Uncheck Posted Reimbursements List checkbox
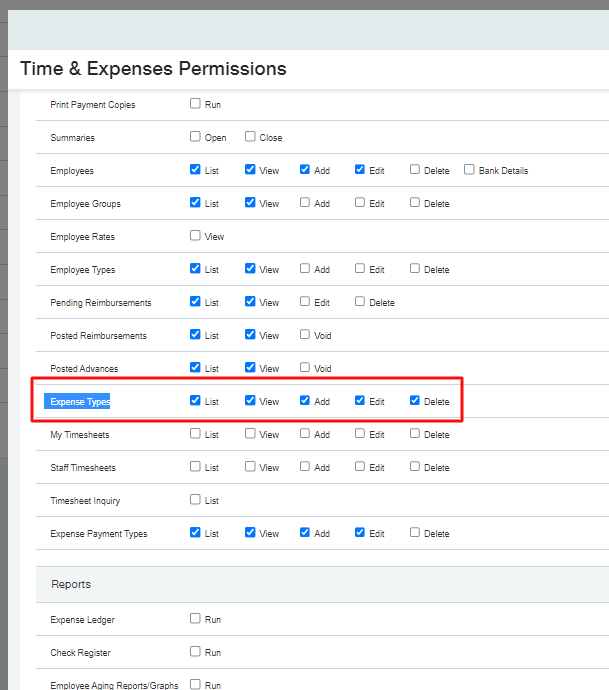The height and width of the screenshot is (690, 609). 195,334
